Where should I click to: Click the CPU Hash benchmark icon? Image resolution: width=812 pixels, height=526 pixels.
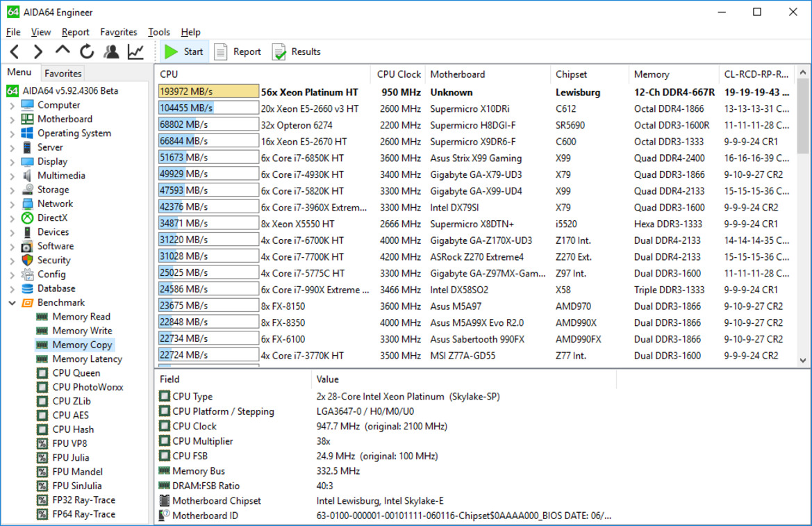tap(42, 429)
